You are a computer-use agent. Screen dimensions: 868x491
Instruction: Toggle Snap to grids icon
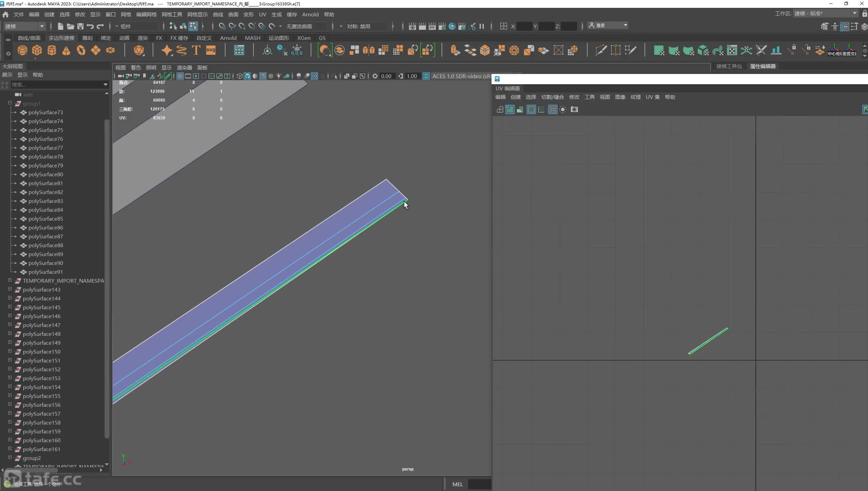(x=222, y=26)
